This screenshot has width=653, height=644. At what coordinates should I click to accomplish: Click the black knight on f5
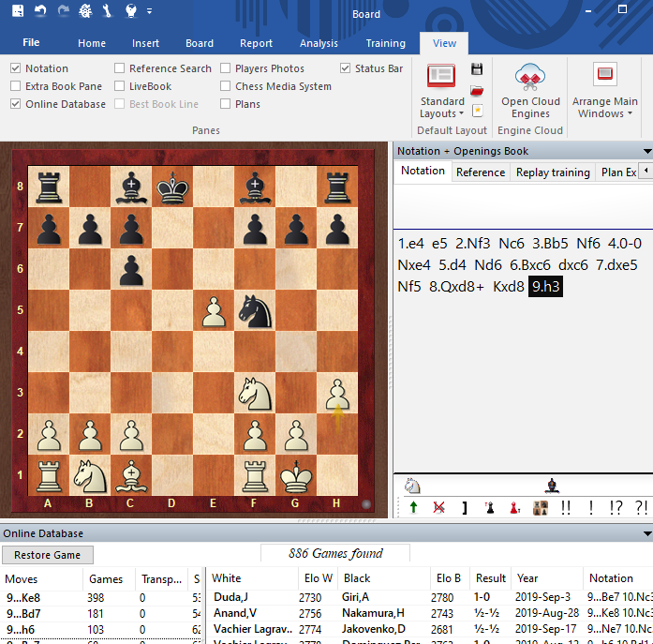[x=255, y=312]
